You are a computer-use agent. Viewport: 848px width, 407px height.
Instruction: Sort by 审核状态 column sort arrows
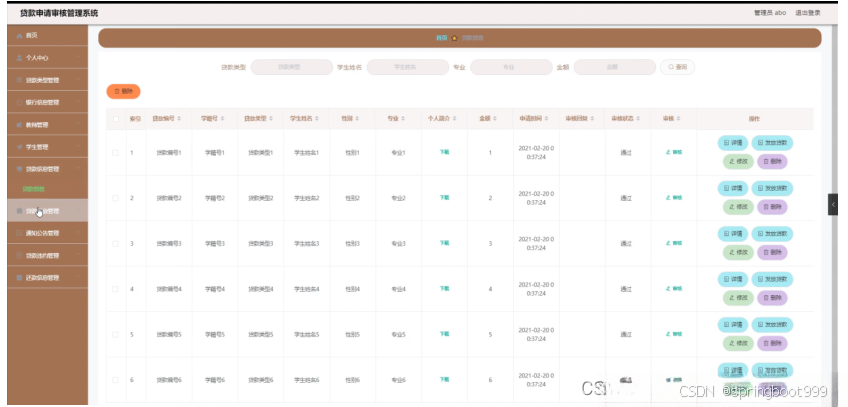(639, 118)
